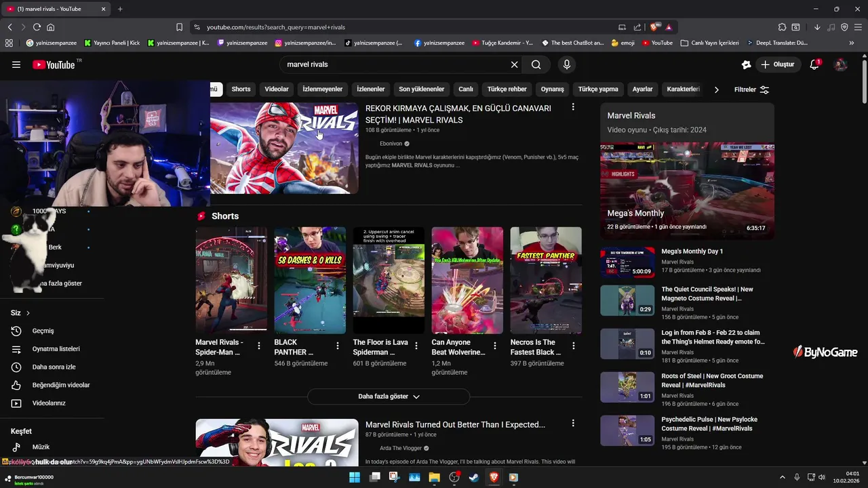The image size is (868, 488).
Task: Expand the Siz sidebar section
Action: tap(20, 313)
